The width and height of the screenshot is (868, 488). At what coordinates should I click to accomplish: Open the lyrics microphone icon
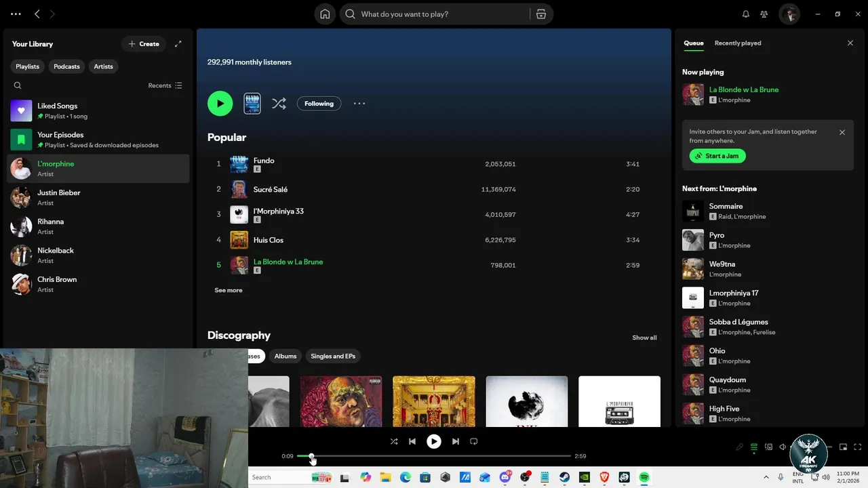740,447
